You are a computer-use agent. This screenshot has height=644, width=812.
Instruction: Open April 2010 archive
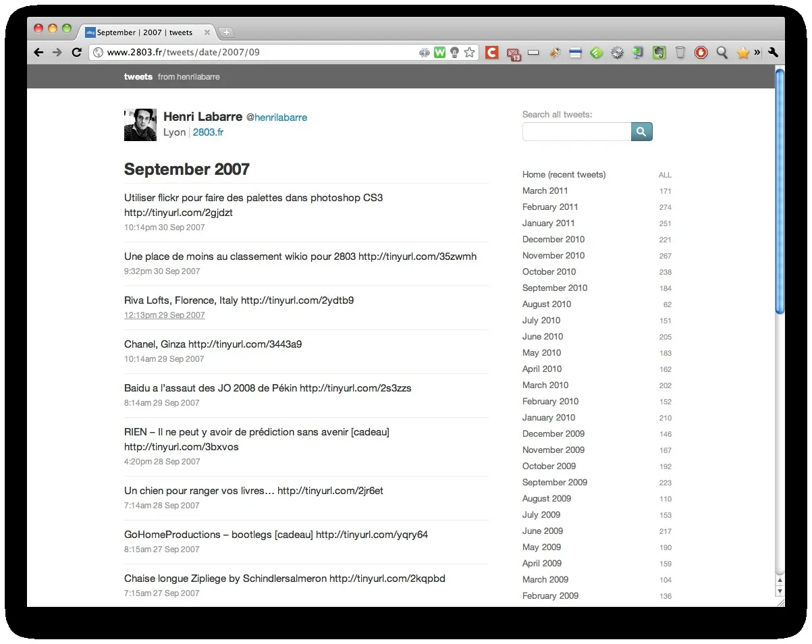[542, 369]
